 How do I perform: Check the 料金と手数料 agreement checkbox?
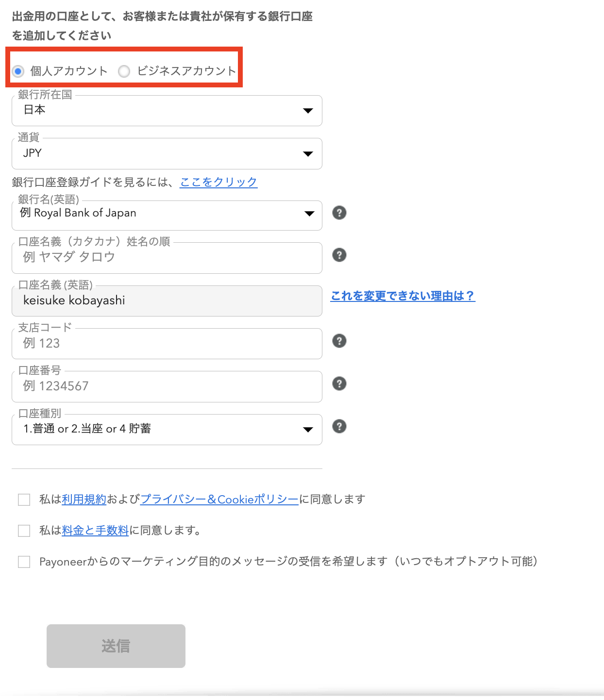pyautogui.click(x=24, y=531)
